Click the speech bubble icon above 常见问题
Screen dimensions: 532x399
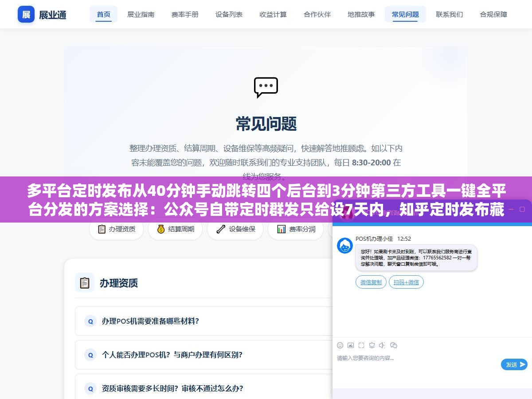click(x=266, y=87)
